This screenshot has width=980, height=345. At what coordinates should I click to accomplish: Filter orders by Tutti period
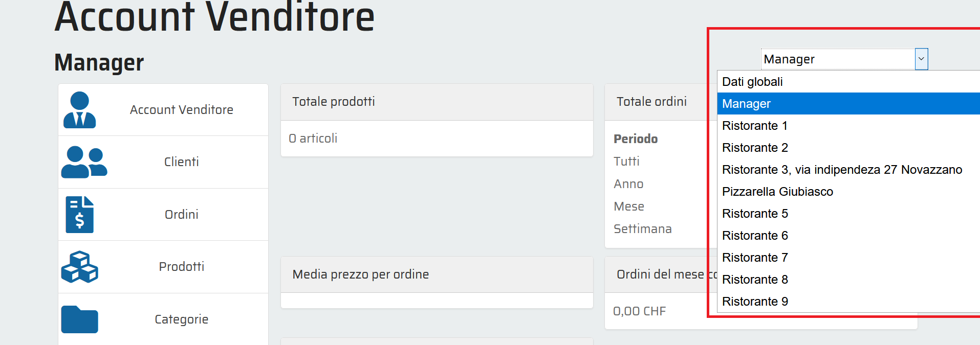coord(626,162)
